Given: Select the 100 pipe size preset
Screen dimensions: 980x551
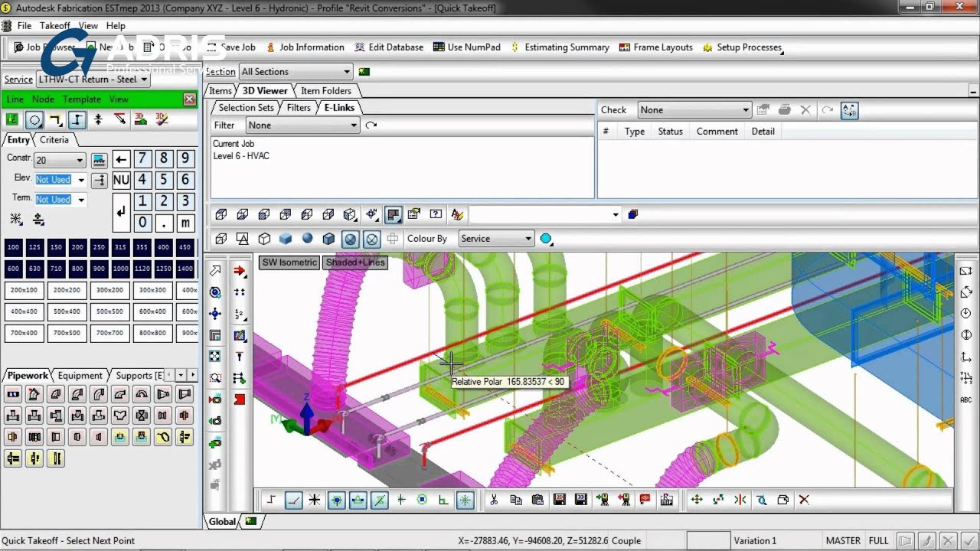Looking at the screenshot, I should click(x=13, y=247).
